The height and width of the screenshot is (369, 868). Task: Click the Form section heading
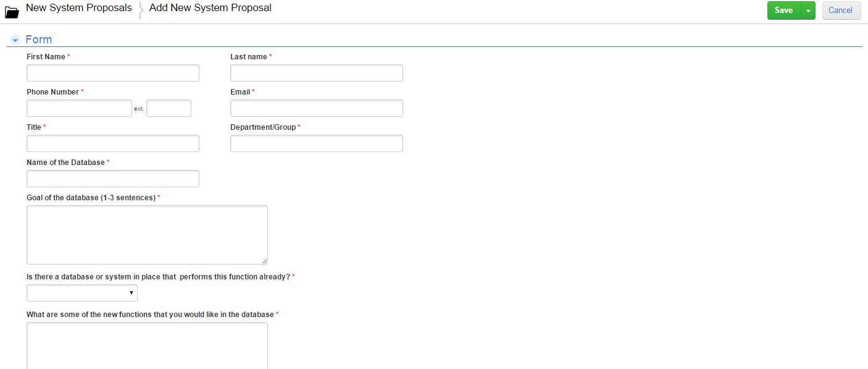pyautogui.click(x=38, y=40)
